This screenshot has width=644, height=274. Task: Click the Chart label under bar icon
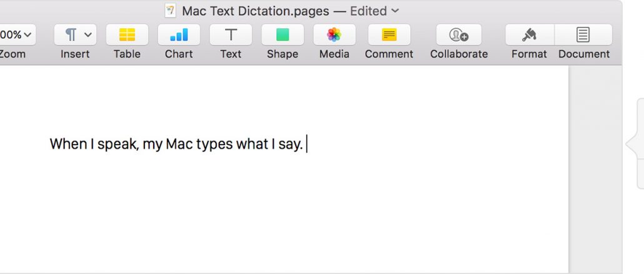pyautogui.click(x=179, y=54)
